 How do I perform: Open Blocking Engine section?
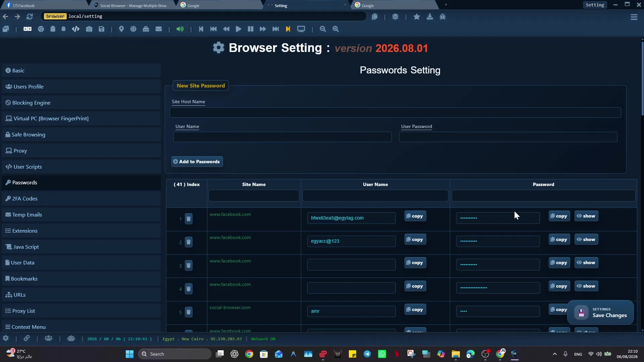tap(81, 103)
